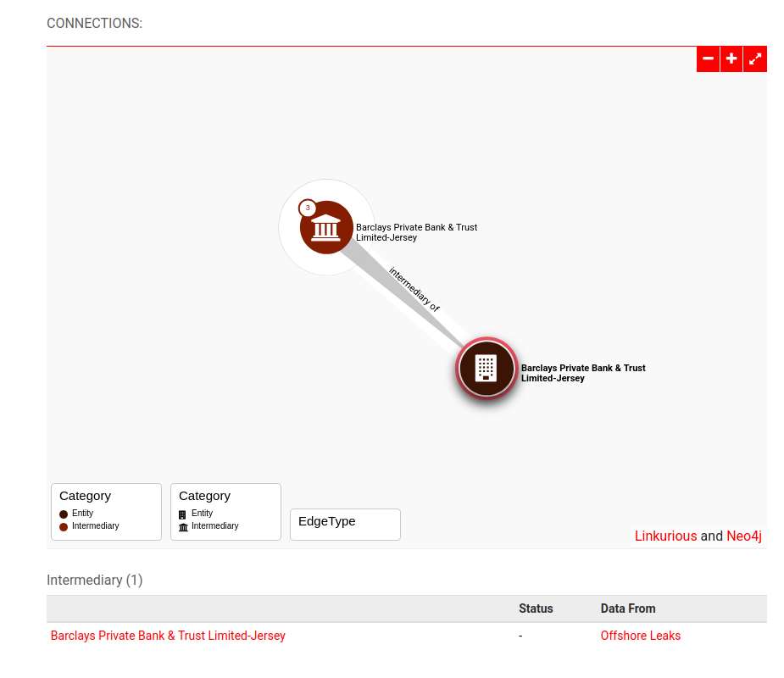Open the Neo4j link
The width and height of the screenshot is (784, 678).
point(743,536)
